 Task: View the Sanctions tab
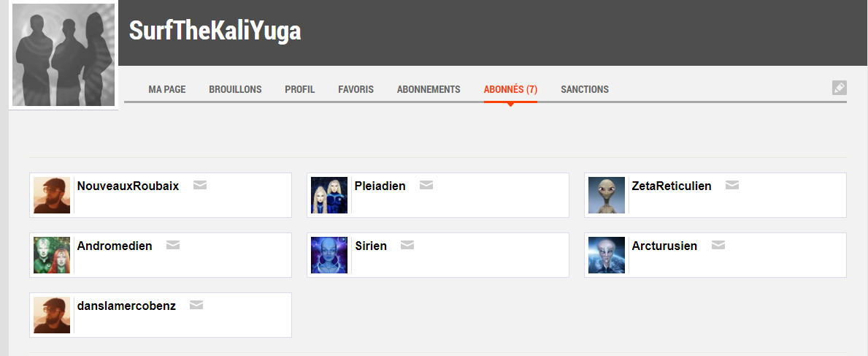click(585, 89)
